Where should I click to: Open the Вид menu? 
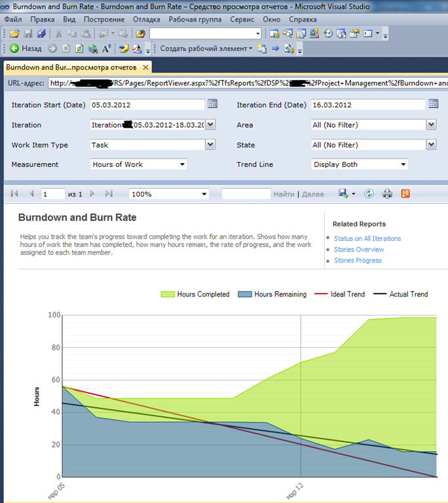click(x=69, y=19)
